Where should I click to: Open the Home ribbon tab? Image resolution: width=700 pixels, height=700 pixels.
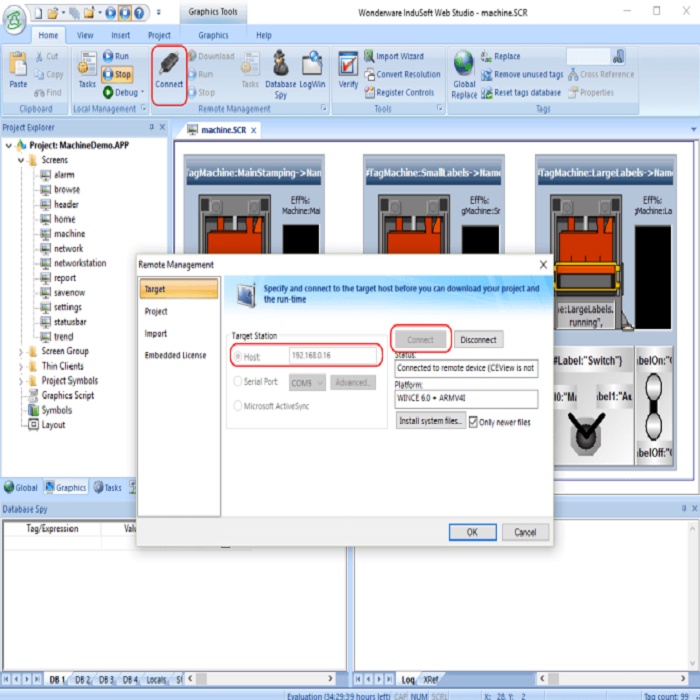[48, 35]
